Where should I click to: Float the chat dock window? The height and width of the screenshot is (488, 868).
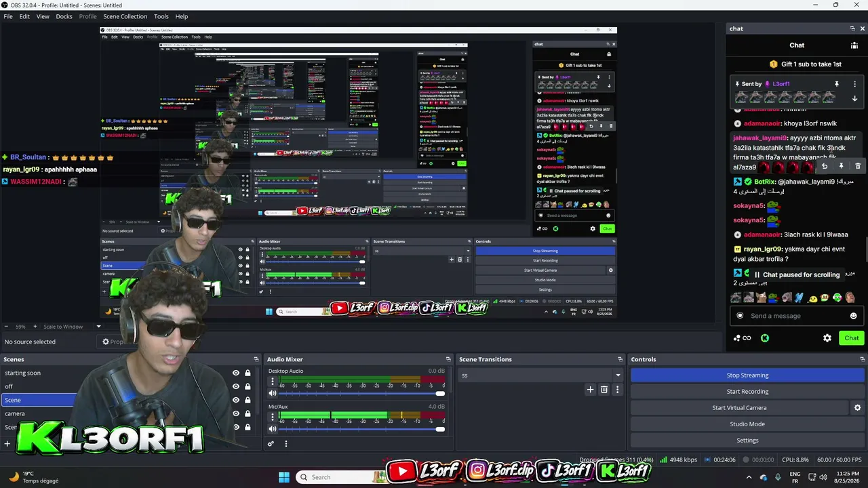click(852, 28)
